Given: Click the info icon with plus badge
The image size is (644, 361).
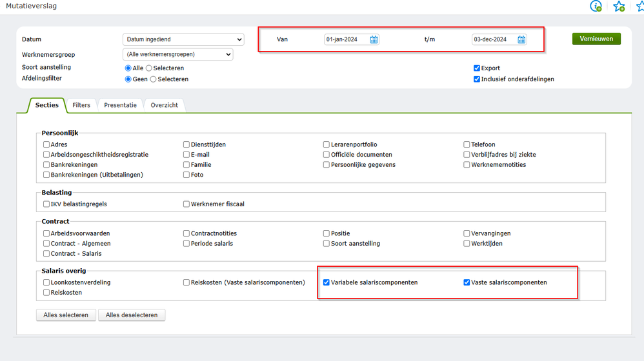Looking at the screenshot, I should (x=596, y=6).
